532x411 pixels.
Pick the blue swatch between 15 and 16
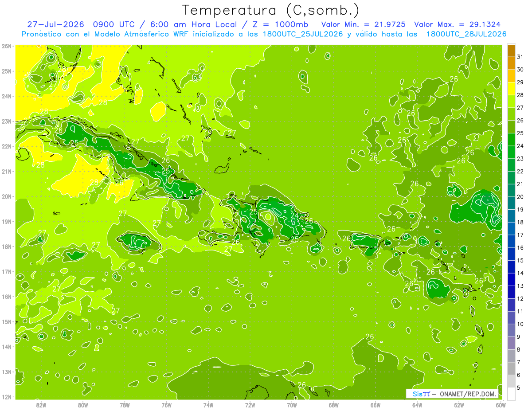(511, 254)
